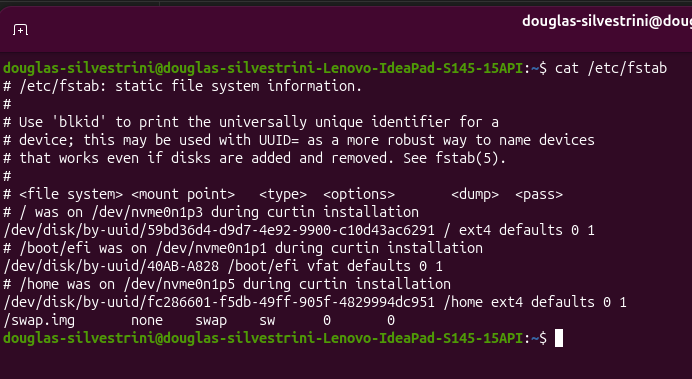Viewport: 692px width, 379px height.
Task: Click the '<options>' column header
Action: tap(359, 194)
